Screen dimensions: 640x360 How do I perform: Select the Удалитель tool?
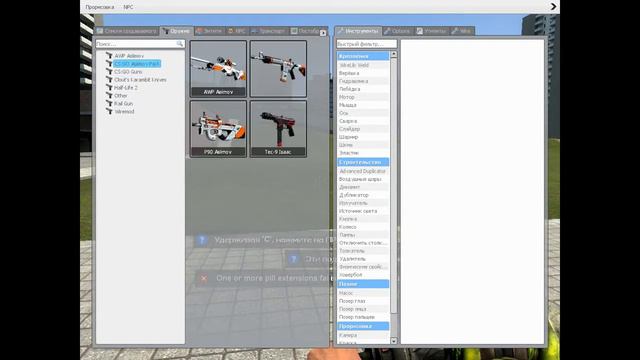(x=363, y=259)
